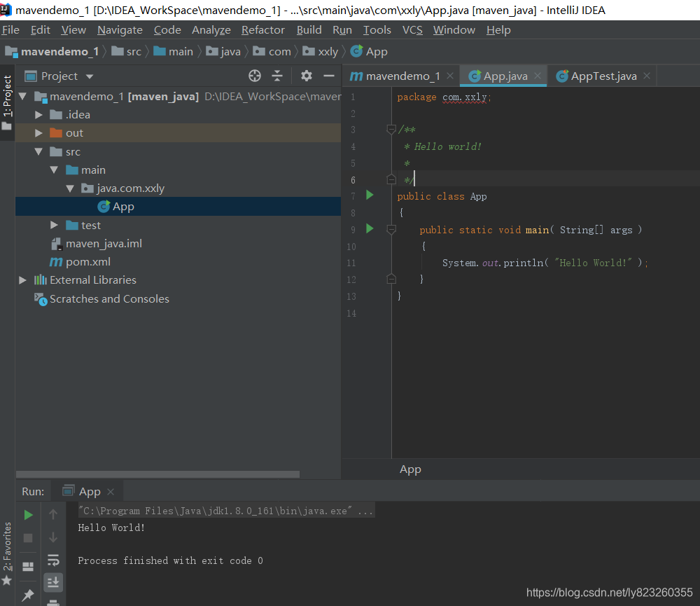The height and width of the screenshot is (606, 700).
Task: Pin the Run tab with the pin icon
Action: (x=28, y=595)
